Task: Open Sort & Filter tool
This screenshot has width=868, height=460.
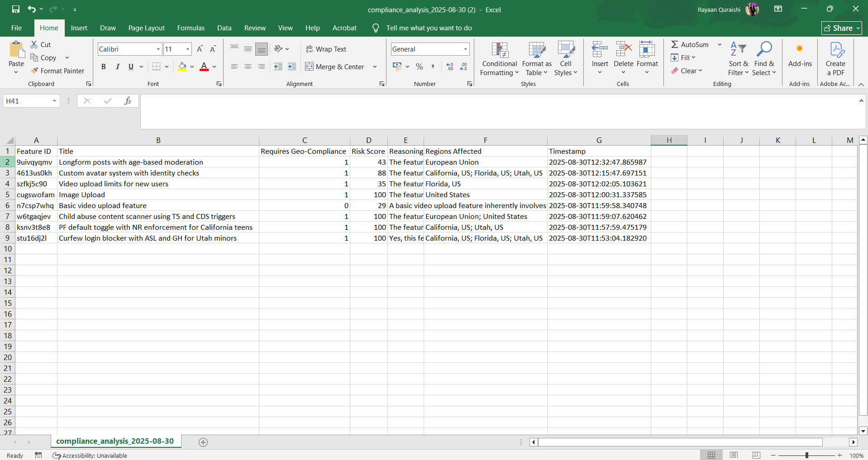Action: (738, 59)
